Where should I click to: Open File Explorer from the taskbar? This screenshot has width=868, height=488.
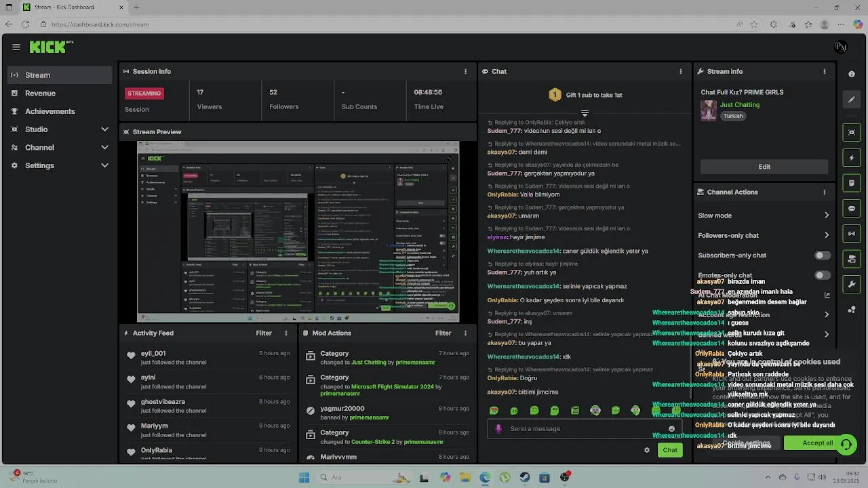point(465,478)
